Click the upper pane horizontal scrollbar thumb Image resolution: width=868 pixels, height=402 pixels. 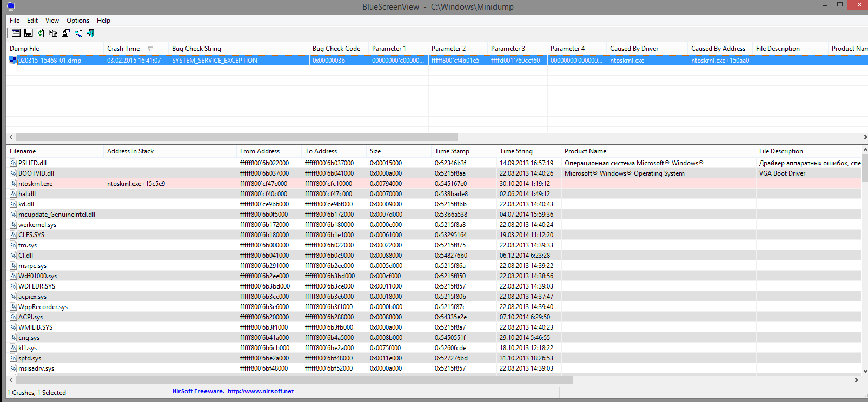coord(236,137)
